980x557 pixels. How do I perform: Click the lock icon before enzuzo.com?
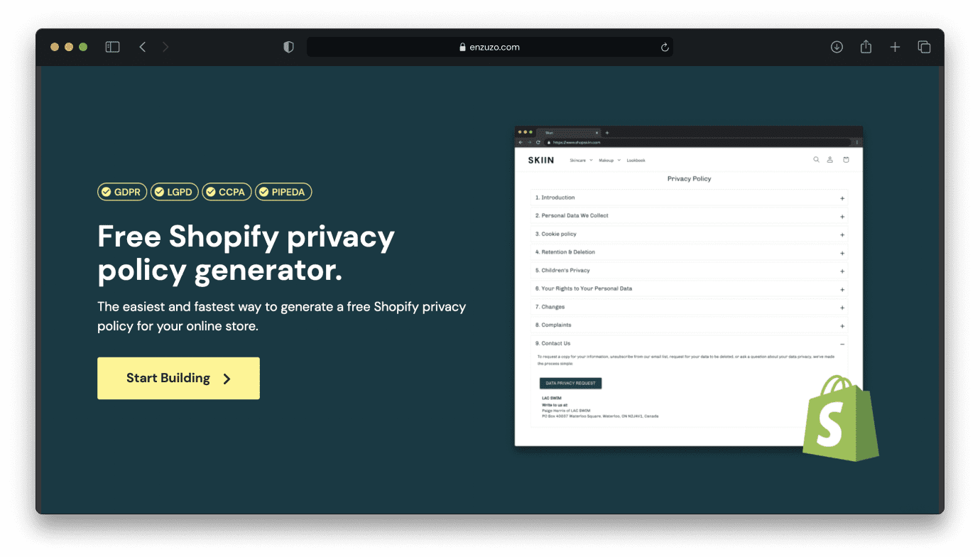click(x=463, y=48)
